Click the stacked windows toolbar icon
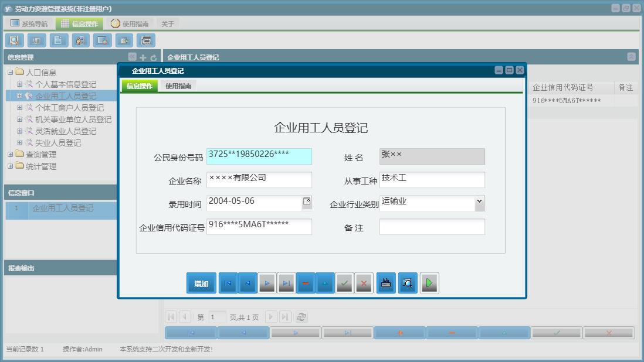 146,40
